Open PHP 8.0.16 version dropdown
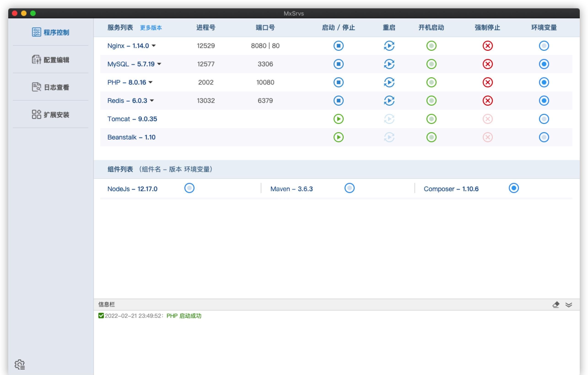Screen dimensions: 588x375 click(151, 82)
